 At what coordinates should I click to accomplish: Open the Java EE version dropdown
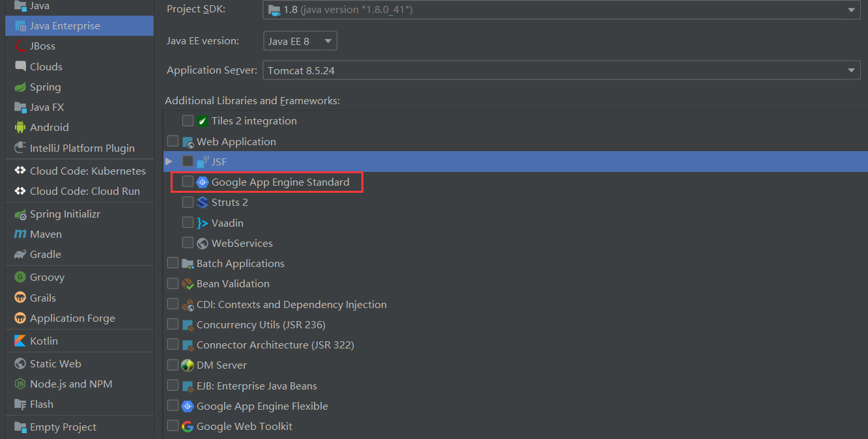(x=300, y=41)
